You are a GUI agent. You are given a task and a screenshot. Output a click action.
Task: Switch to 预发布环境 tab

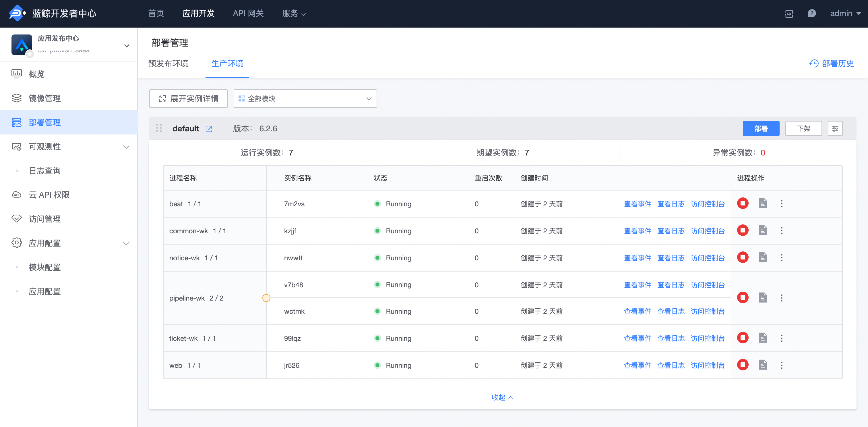coord(168,64)
